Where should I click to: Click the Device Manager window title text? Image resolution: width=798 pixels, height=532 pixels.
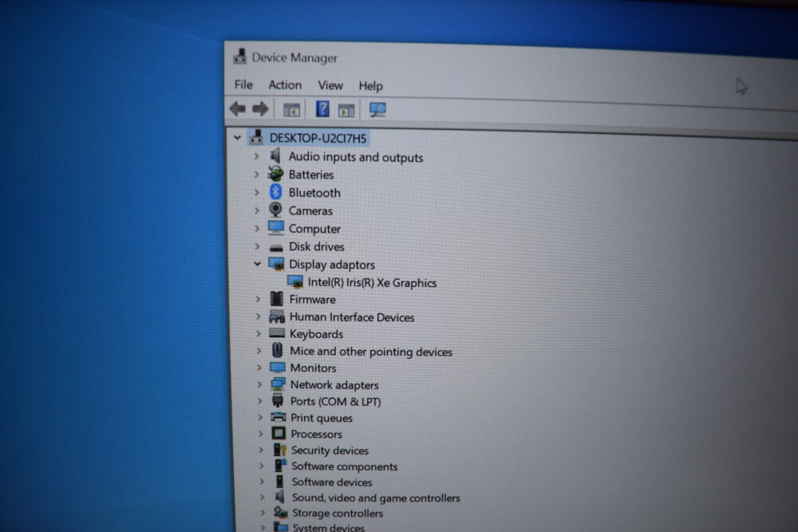294,57
